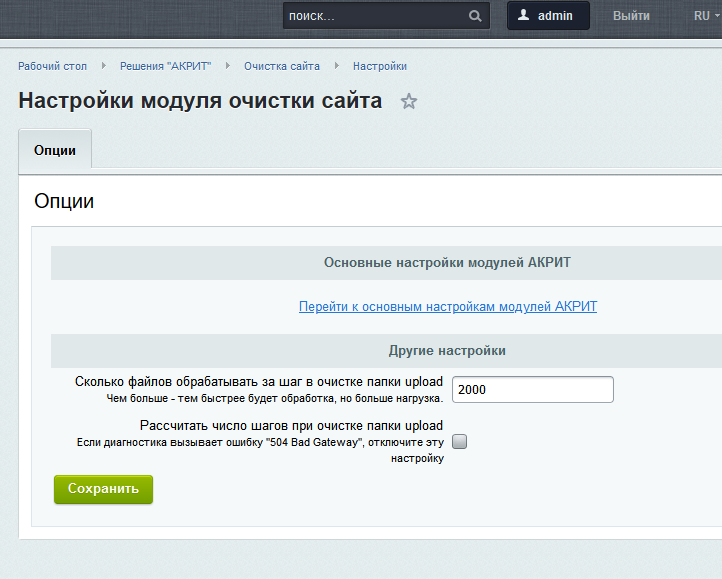Click the Другие настройки section header
Image resolution: width=722 pixels, height=579 pixels.
pos(447,351)
